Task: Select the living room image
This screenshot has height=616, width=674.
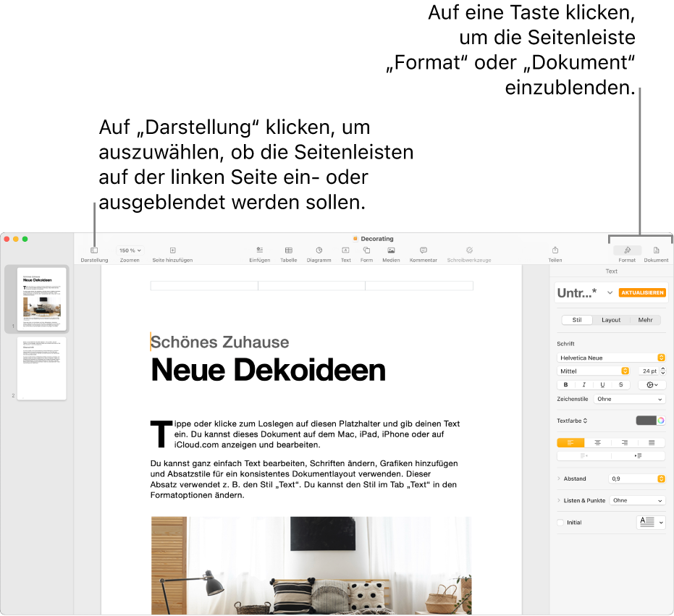Action: pos(311,565)
